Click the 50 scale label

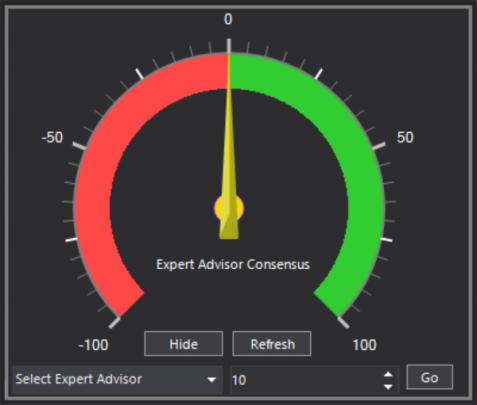point(405,137)
